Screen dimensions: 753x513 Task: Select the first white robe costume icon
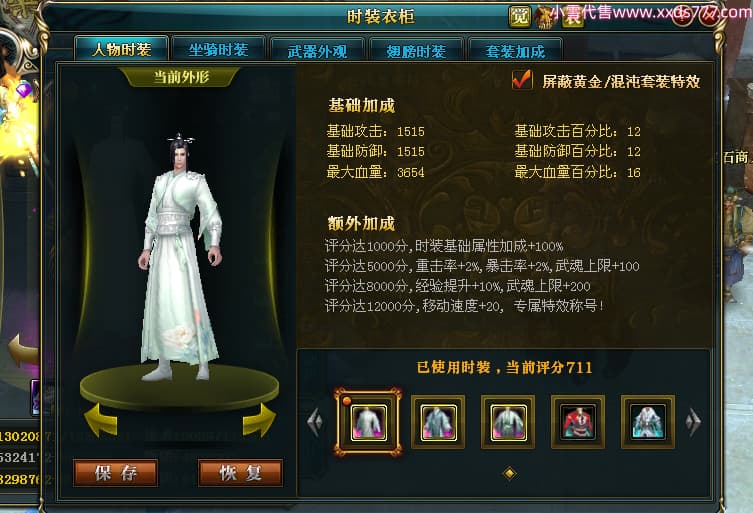(x=368, y=422)
